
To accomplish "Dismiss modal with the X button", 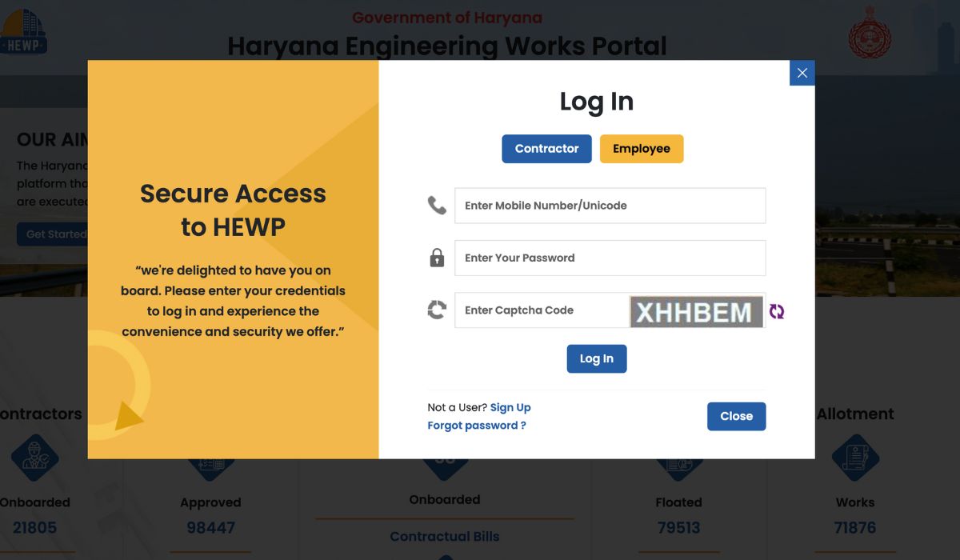I will pos(802,73).
